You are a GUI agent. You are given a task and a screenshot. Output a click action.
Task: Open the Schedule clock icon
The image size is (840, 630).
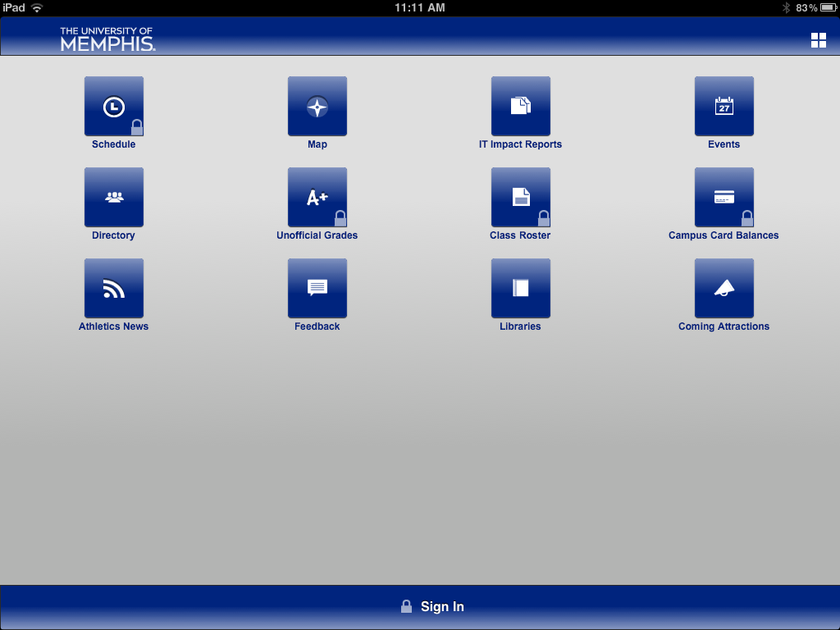[x=114, y=107]
